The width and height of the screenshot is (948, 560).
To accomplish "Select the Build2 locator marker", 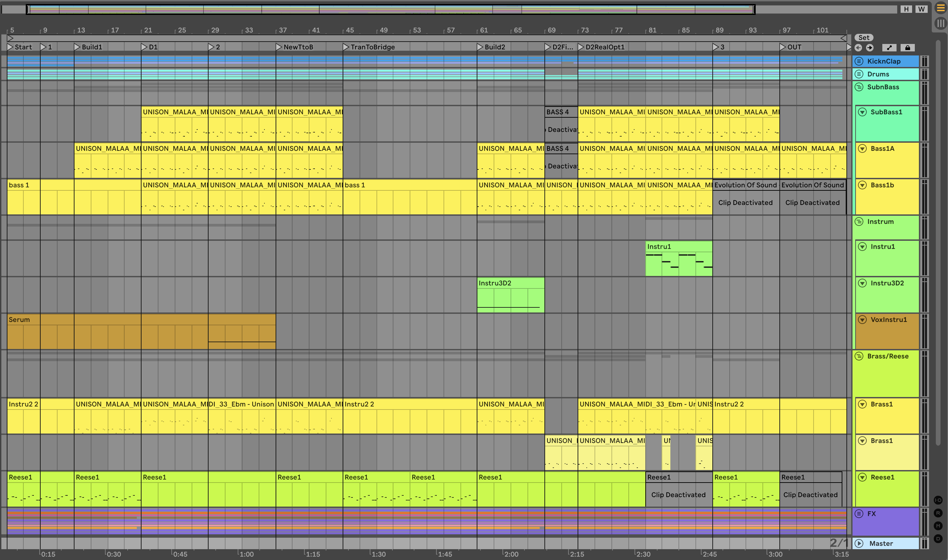I will [x=480, y=47].
